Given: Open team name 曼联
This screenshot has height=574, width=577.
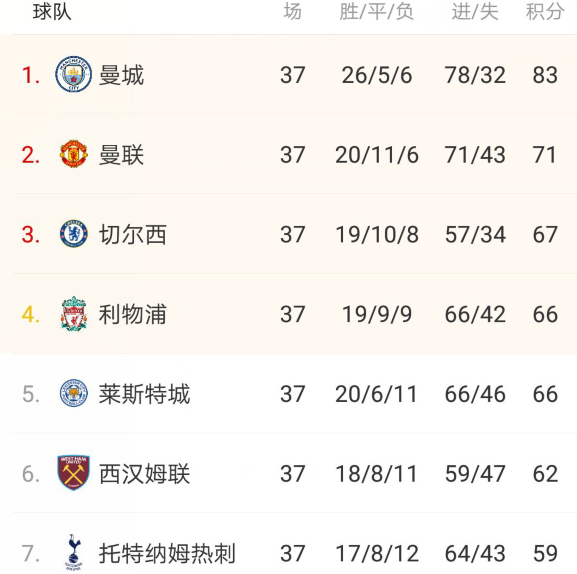Looking at the screenshot, I should pyautogui.click(x=121, y=155).
